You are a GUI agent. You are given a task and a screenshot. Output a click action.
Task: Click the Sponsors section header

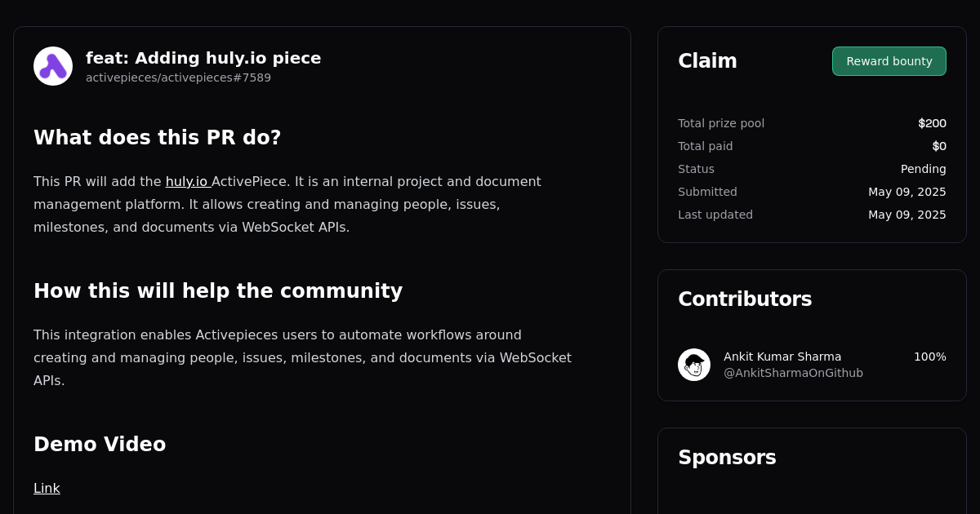click(727, 458)
